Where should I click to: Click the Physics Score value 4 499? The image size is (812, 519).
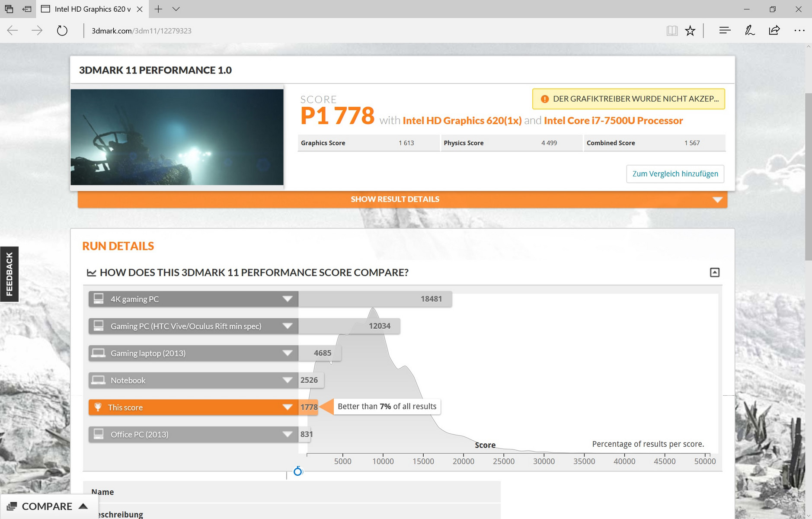pyautogui.click(x=549, y=143)
